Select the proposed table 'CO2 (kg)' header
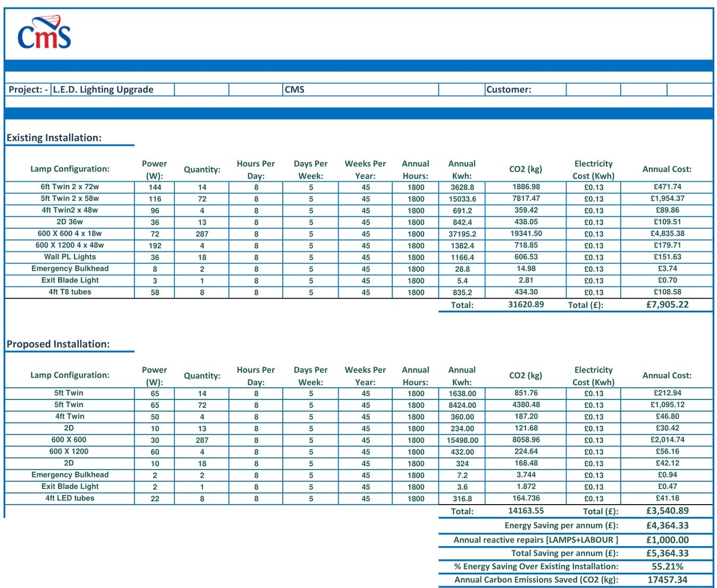 coord(526,375)
